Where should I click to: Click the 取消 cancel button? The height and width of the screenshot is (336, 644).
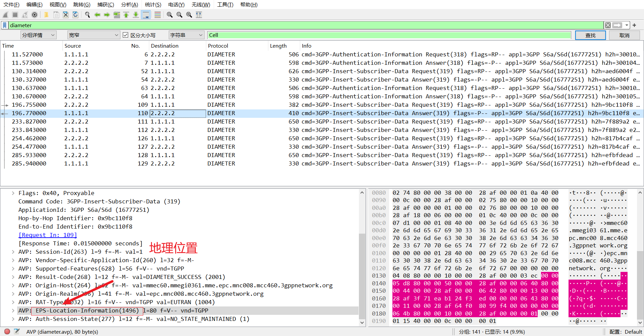(624, 35)
